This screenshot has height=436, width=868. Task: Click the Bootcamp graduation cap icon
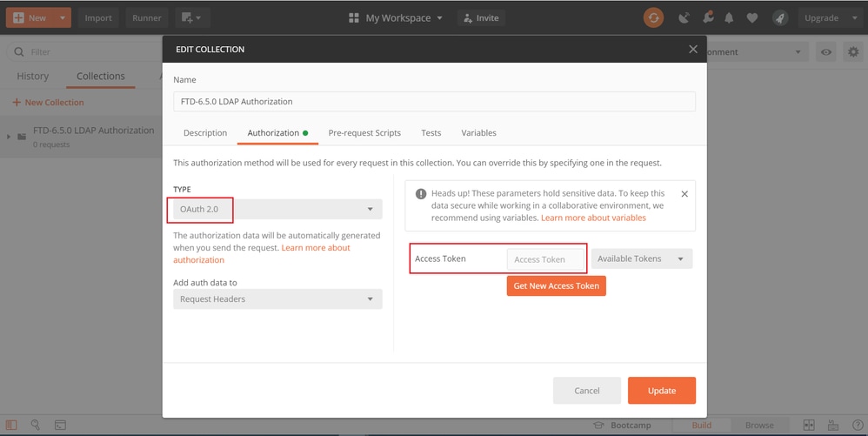pos(598,425)
